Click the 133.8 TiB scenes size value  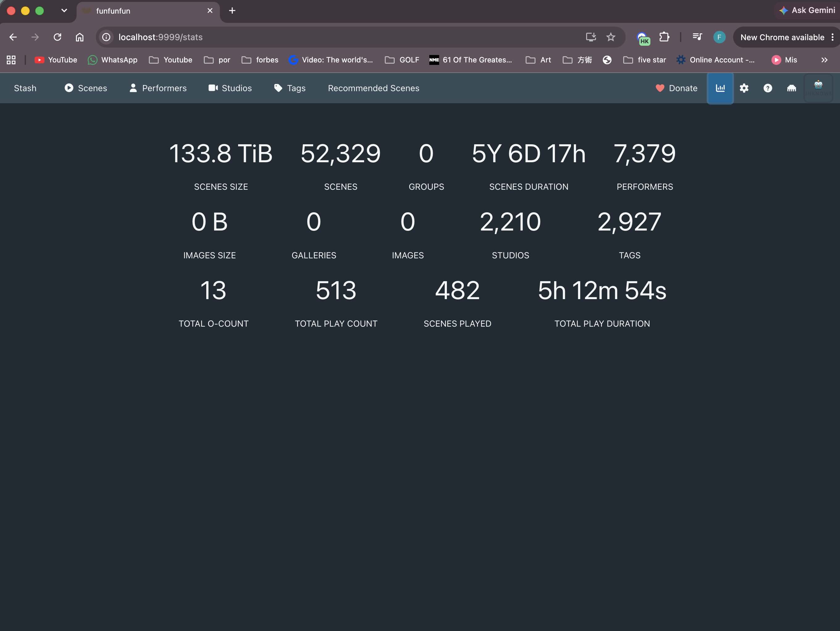(220, 154)
